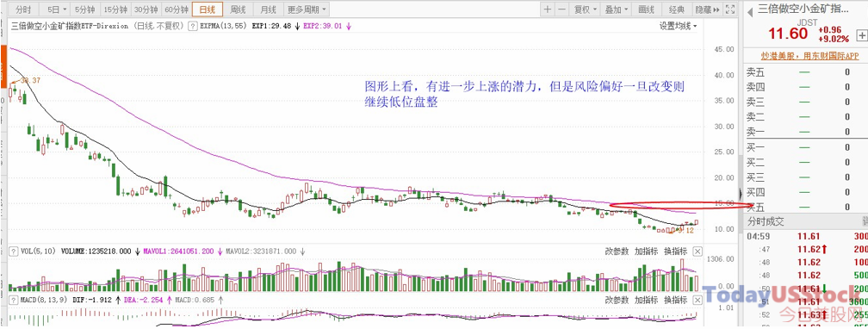Screen dimensions: 868x329
Task: Click the 买三 order book row
Action: tap(806, 177)
